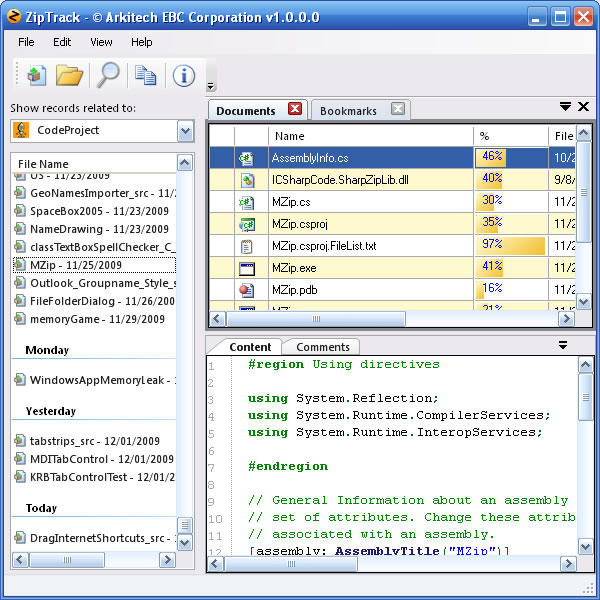Click the magnifying glass search icon
The width and height of the screenshot is (600, 600).
(x=108, y=75)
